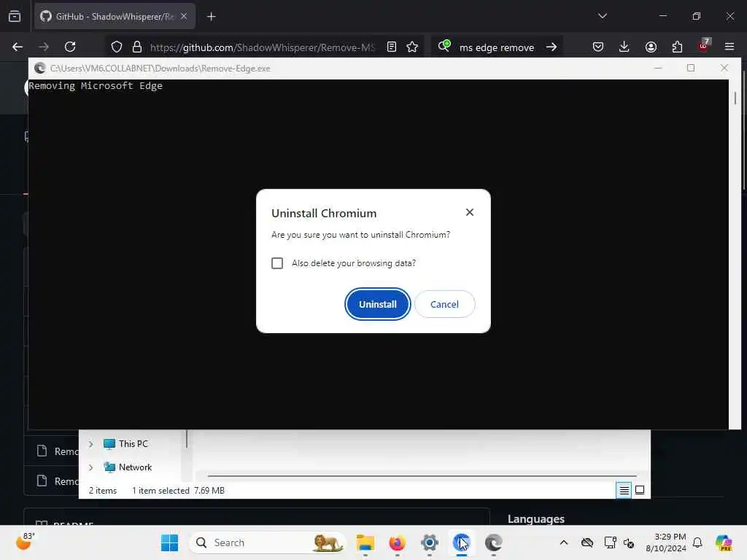Click '1 item selected' in Explorer status bar
Screen dimensions: 747x560
pos(160,491)
